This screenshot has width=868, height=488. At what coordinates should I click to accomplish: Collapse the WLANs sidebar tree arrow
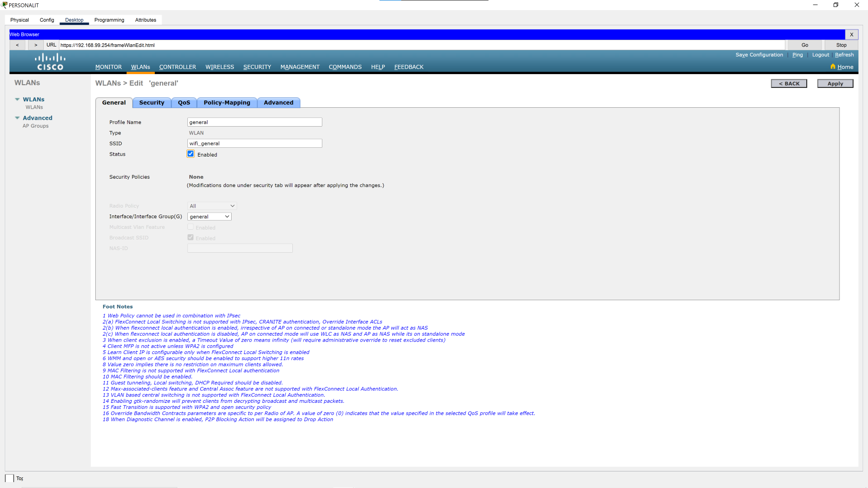coord(17,99)
